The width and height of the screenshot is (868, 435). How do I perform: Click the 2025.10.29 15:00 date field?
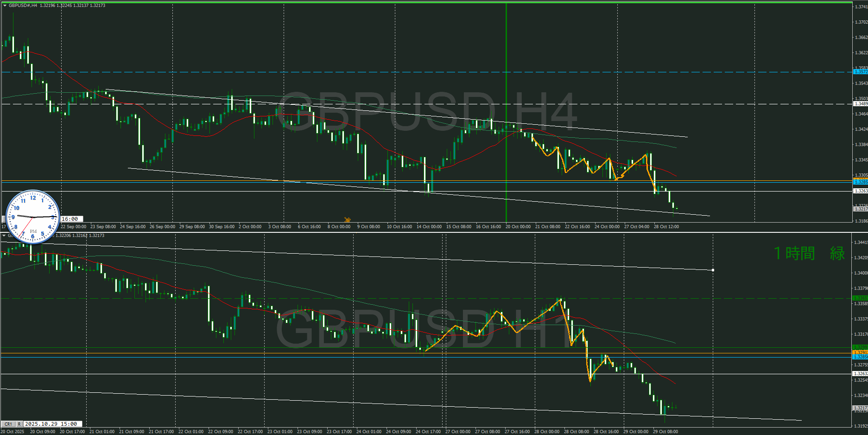click(x=52, y=424)
